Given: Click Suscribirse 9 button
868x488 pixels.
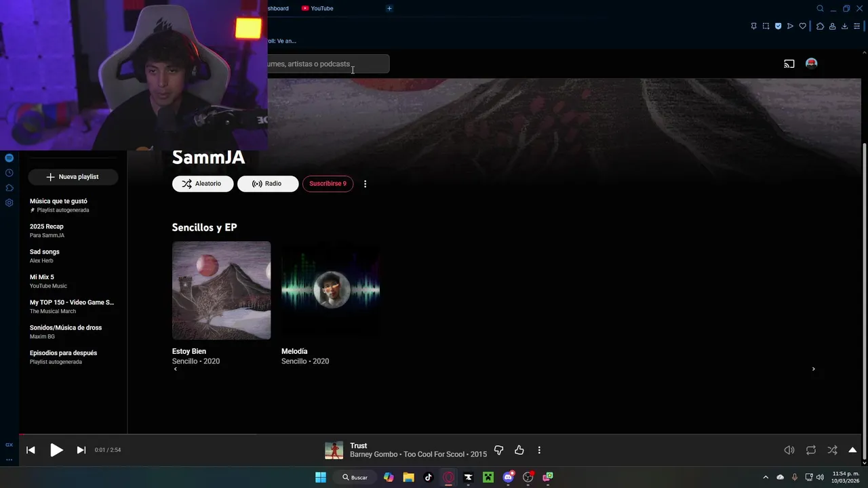Looking at the screenshot, I should [328, 184].
